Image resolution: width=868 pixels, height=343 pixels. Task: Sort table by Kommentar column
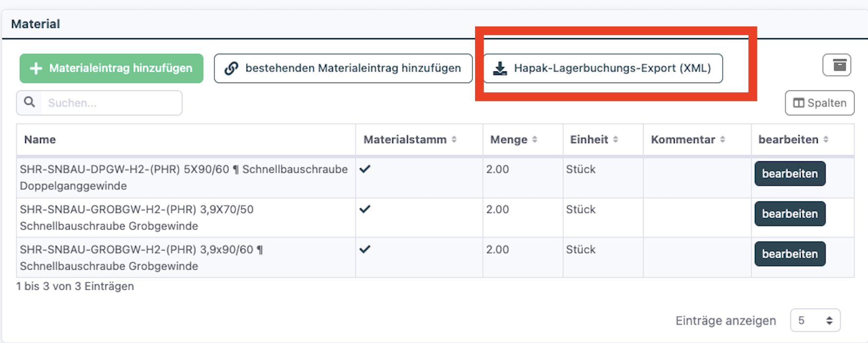tap(723, 140)
